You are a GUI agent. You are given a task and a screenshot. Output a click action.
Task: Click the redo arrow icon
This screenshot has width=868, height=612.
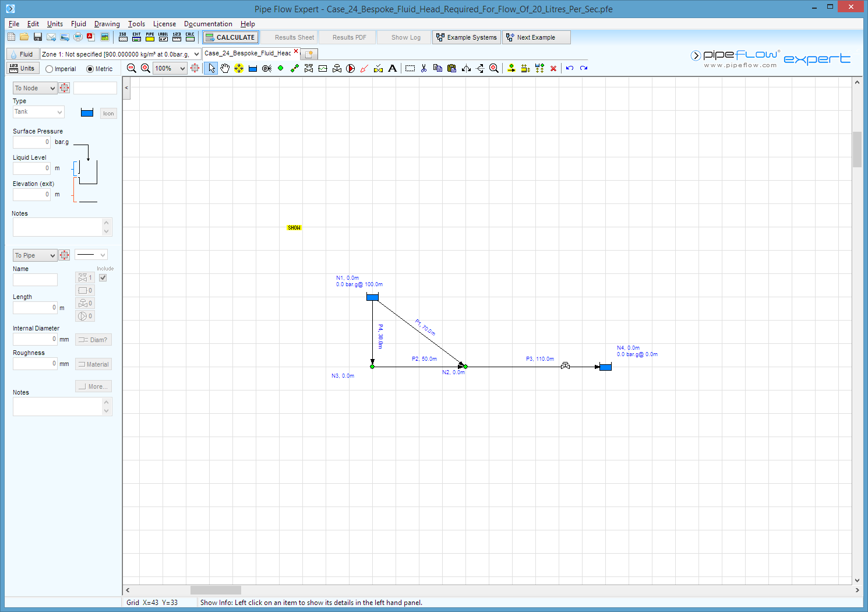(x=584, y=68)
